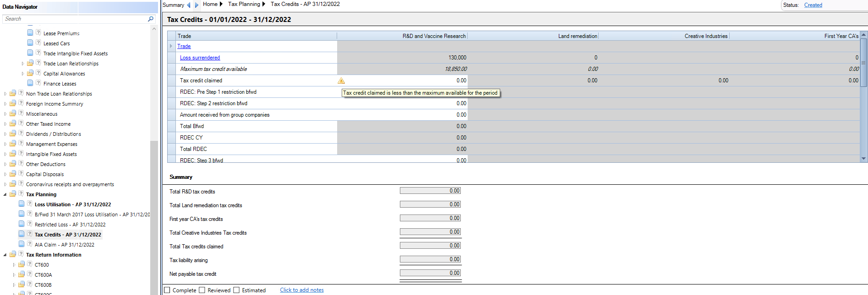Click the warning triangle on Tax credit claimed
Screen dimensions: 868x295
click(341, 80)
